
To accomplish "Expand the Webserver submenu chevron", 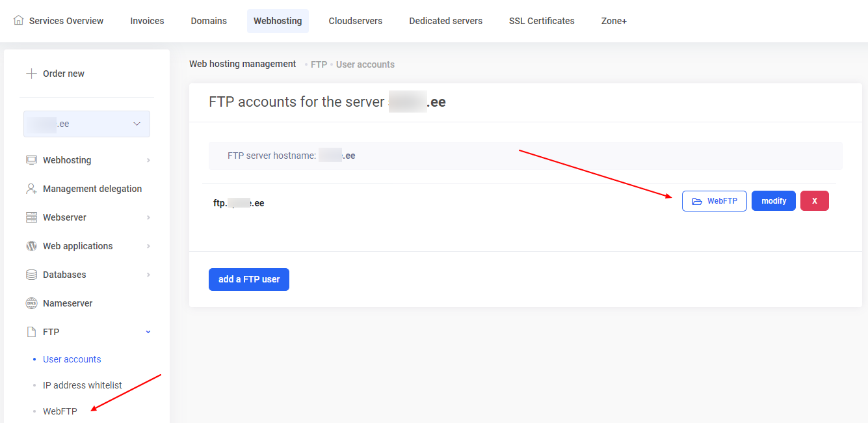I will 148,217.
